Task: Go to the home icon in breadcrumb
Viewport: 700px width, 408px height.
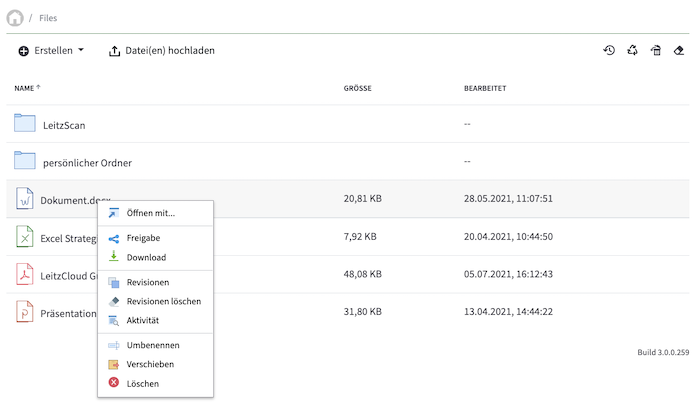Action: tap(15, 18)
